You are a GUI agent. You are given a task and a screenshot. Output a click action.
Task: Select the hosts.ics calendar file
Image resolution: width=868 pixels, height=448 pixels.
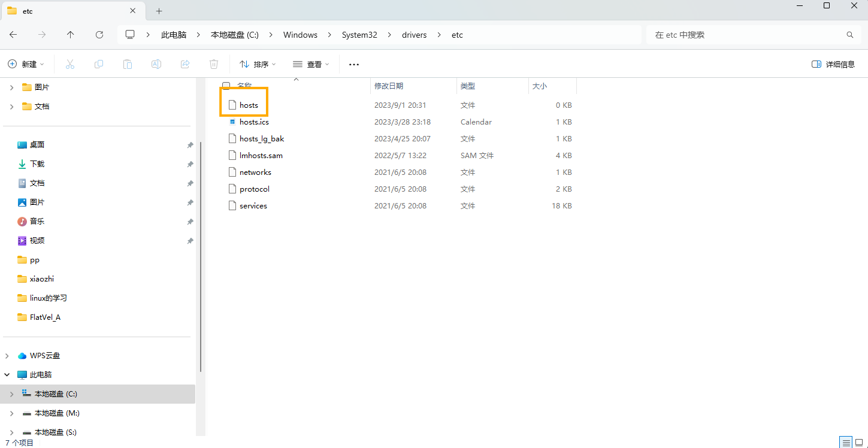pyautogui.click(x=254, y=122)
